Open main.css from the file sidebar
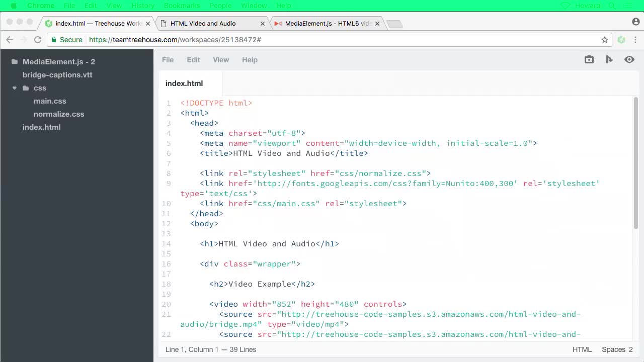 pyautogui.click(x=50, y=101)
